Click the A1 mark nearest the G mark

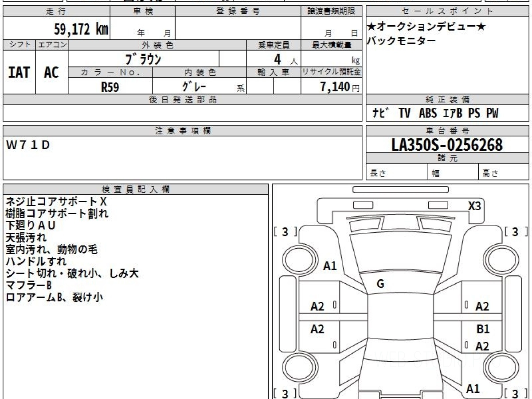pos(330,266)
